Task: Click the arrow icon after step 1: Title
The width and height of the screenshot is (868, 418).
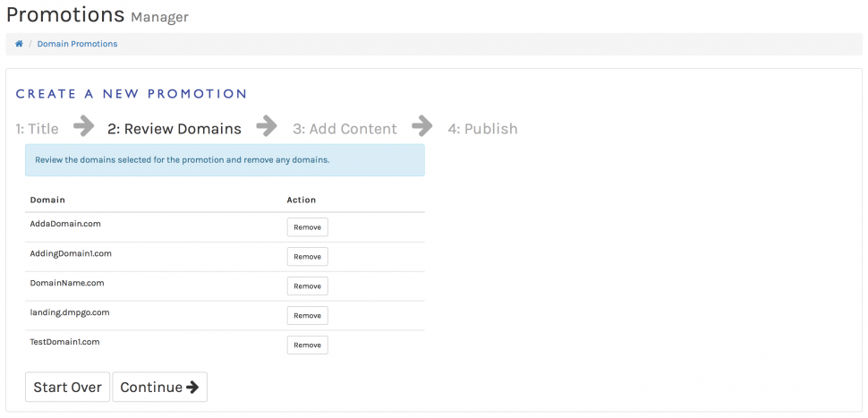Action: pos(83,126)
